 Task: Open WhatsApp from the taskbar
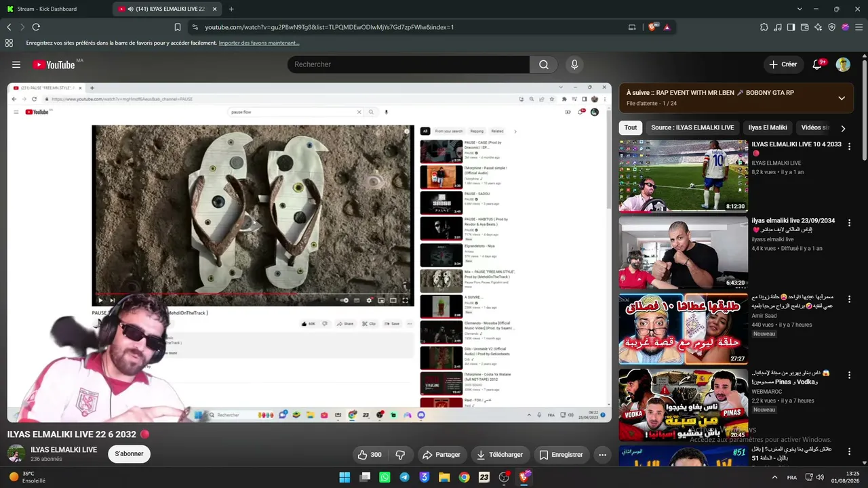(x=384, y=477)
